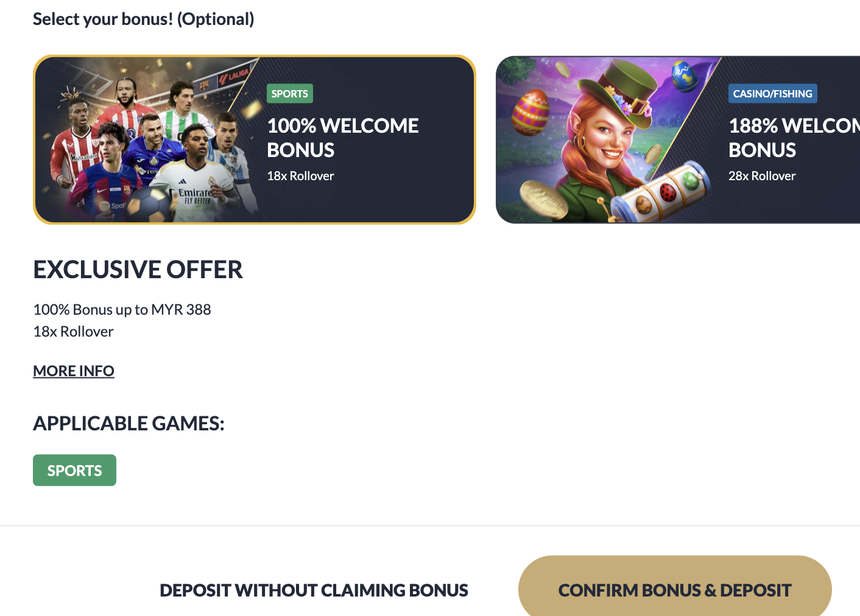Click the 'Select your bonus! (Optional)' heading
The width and height of the screenshot is (860, 616).
pyautogui.click(x=144, y=19)
